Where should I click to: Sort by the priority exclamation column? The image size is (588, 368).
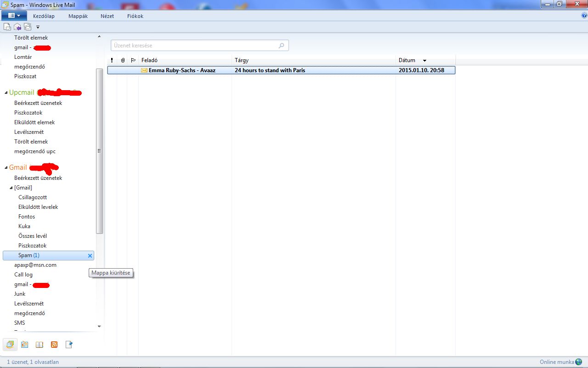click(112, 60)
